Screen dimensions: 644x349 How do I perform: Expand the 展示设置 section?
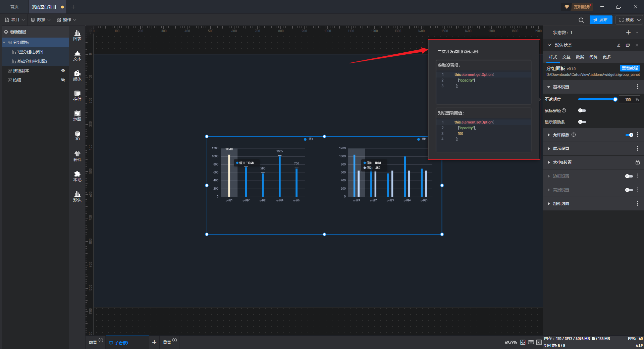[561, 149]
